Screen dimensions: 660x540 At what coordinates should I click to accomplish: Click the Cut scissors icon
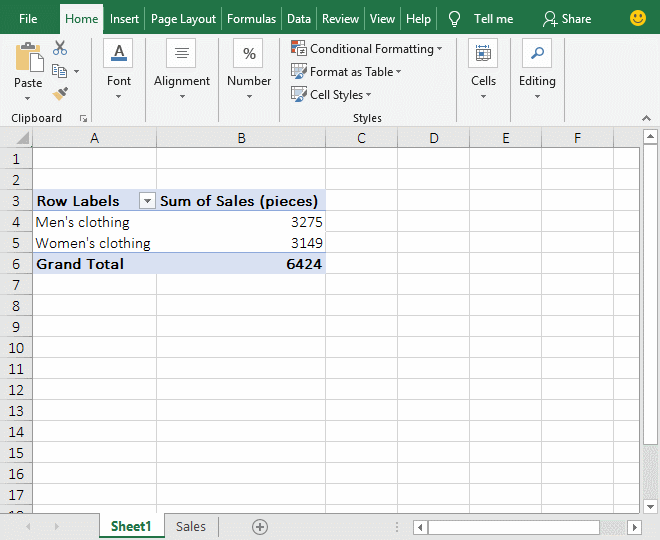point(60,48)
